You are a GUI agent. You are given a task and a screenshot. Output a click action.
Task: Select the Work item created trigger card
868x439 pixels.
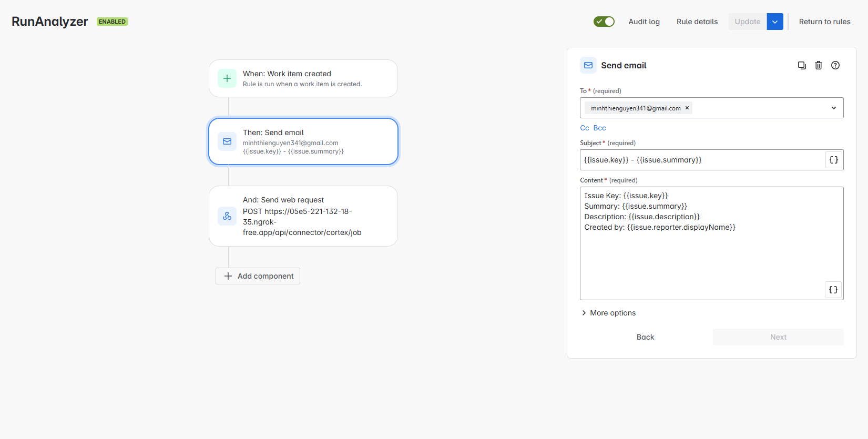point(303,78)
